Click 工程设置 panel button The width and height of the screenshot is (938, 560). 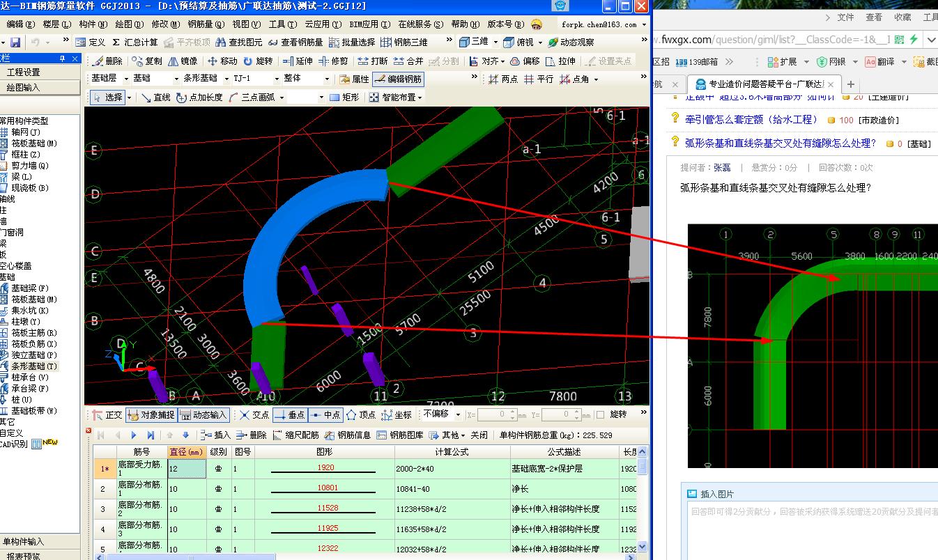[x=41, y=72]
